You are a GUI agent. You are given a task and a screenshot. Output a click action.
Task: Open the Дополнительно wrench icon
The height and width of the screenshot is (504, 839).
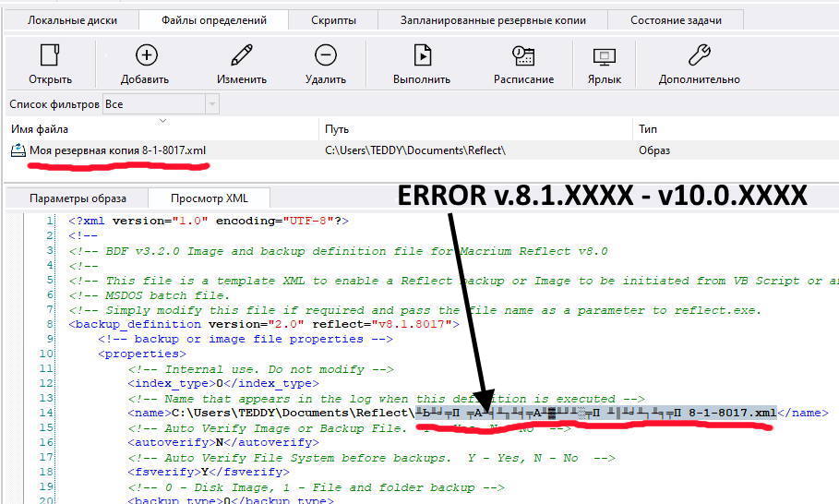tap(699, 55)
